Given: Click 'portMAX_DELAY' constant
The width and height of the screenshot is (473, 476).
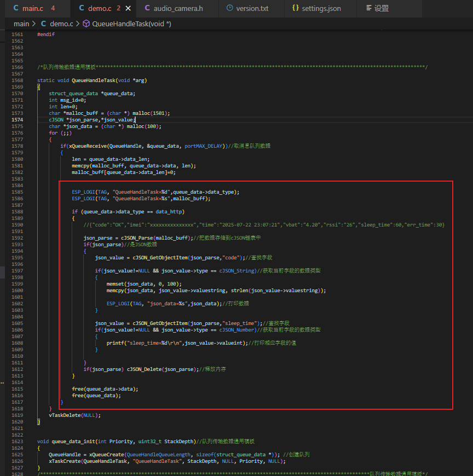Looking at the screenshot, I should (203, 146).
